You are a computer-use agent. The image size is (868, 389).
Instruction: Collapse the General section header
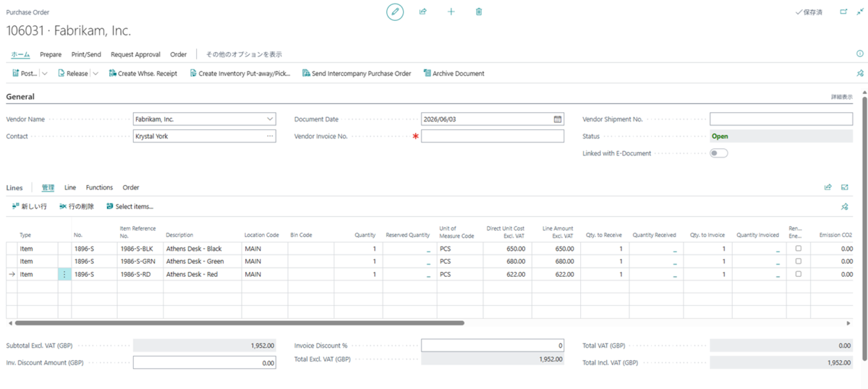pyautogui.click(x=20, y=96)
